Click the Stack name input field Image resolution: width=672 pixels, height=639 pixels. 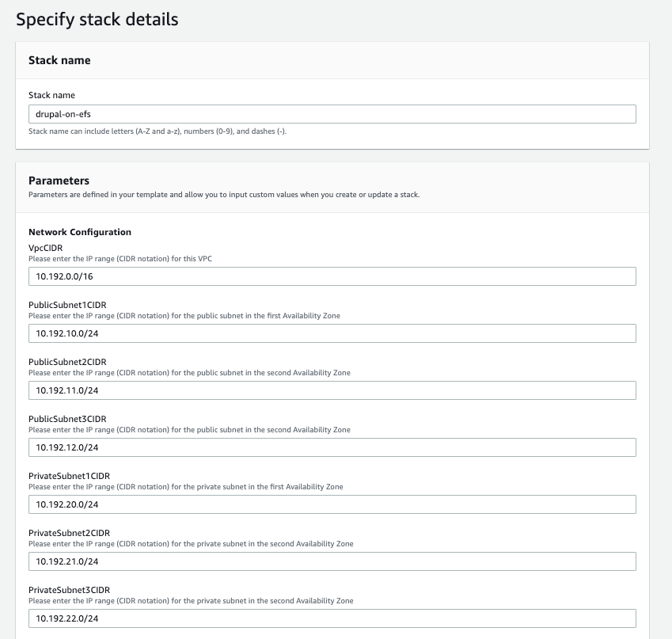click(x=332, y=113)
